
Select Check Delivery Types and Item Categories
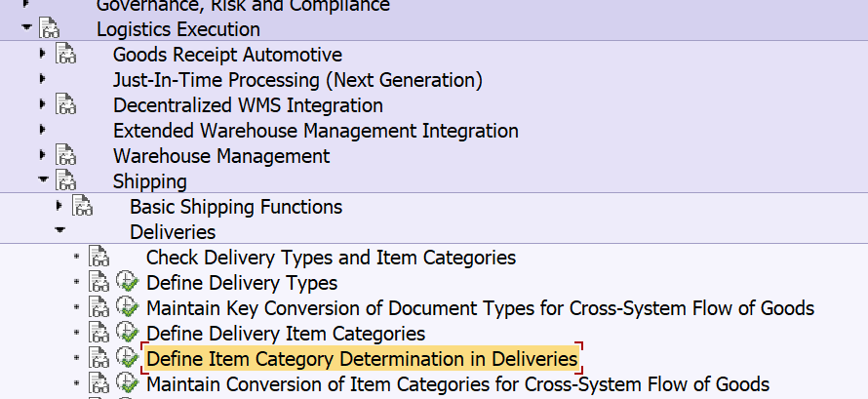331,258
